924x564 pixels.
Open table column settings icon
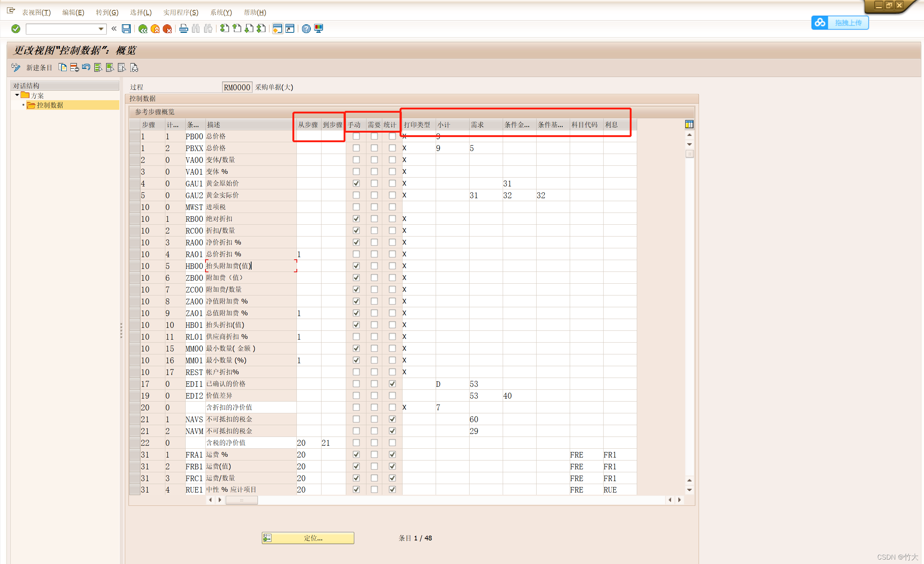[x=689, y=124]
